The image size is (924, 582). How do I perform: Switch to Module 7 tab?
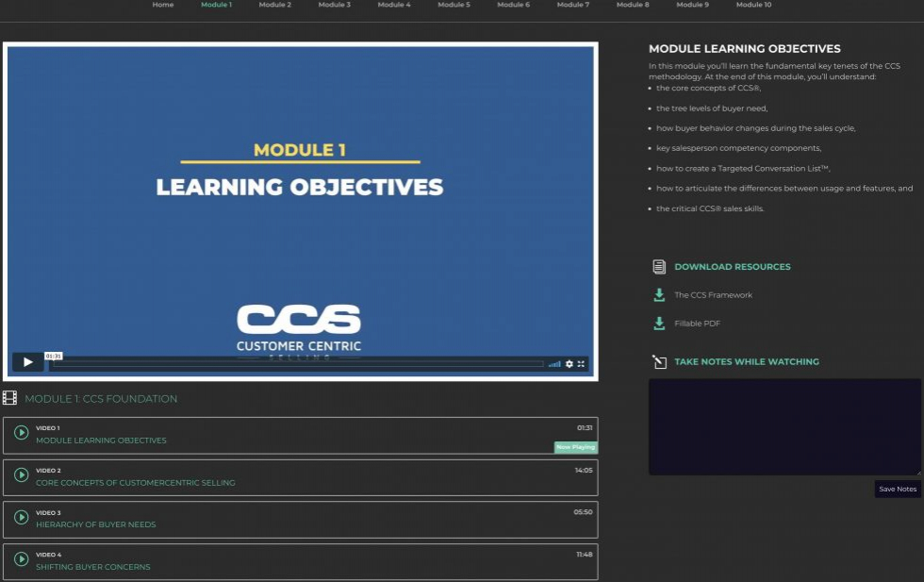click(x=573, y=5)
